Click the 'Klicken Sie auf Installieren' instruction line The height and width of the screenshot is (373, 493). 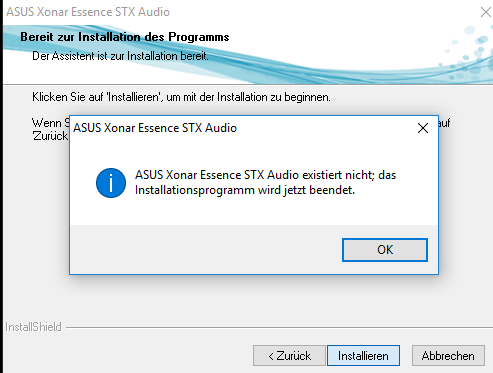[x=181, y=97]
